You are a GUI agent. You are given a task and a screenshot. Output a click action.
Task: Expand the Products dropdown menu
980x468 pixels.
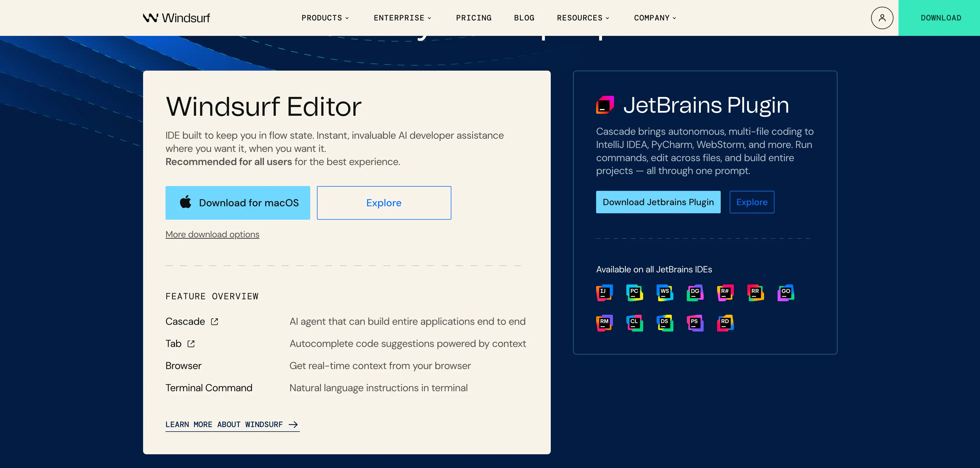(325, 18)
